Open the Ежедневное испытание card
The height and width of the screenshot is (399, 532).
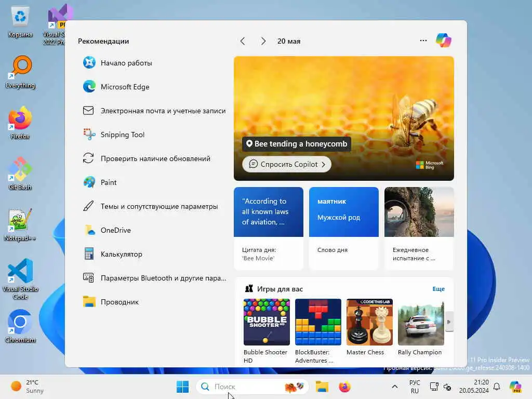[419, 229]
